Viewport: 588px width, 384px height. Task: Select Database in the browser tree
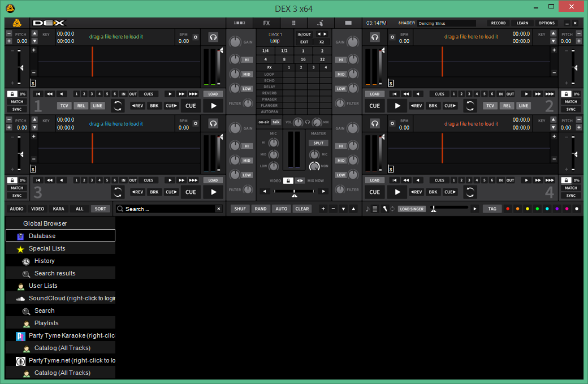(x=60, y=235)
